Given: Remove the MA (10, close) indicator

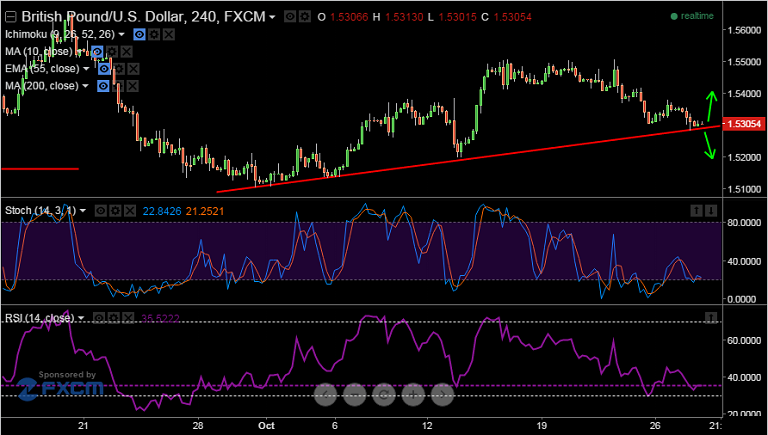Looking at the screenshot, I should 126,51.
